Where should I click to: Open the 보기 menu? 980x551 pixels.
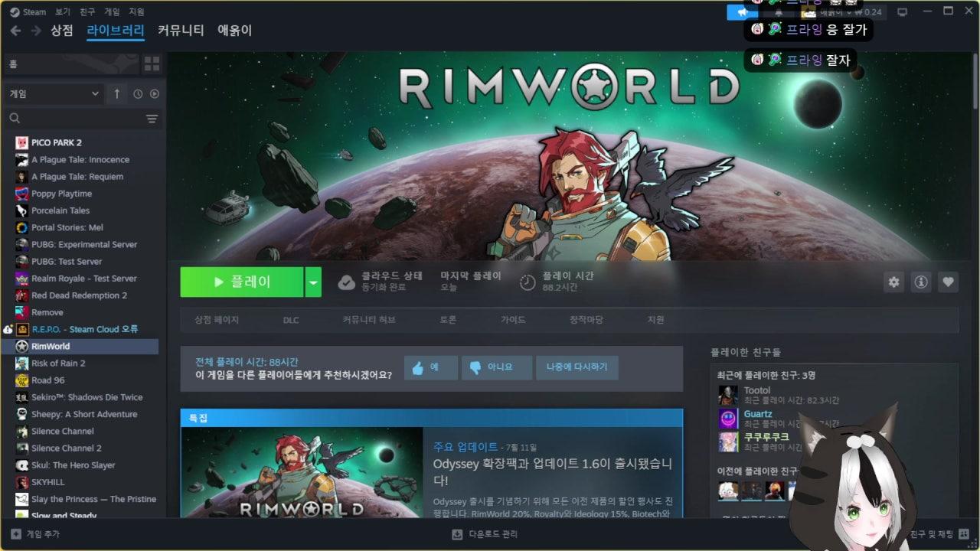[63, 11]
